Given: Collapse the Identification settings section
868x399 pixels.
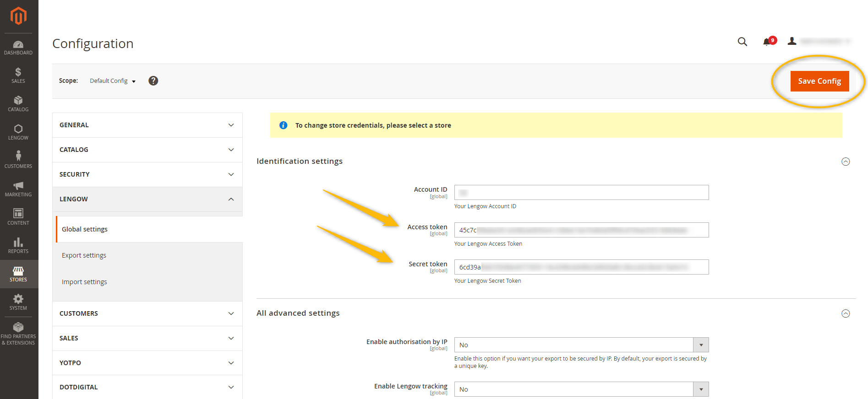Looking at the screenshot, I should (846, 162).
